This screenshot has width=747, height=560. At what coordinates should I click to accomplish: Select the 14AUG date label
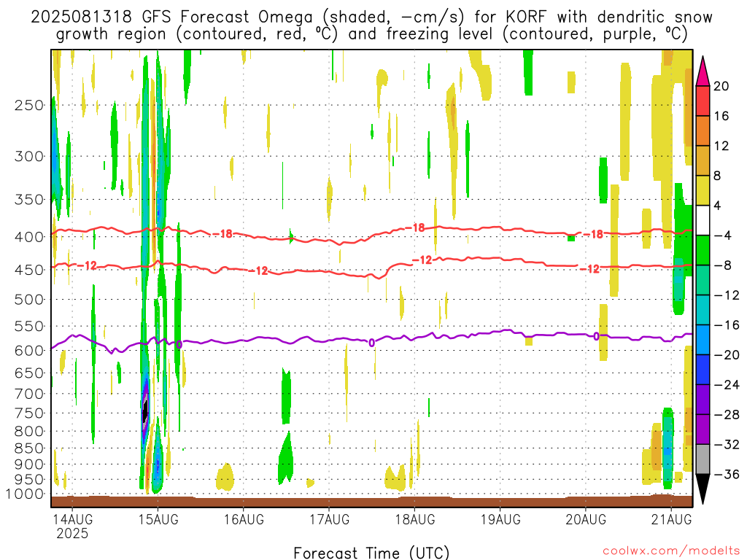click(x=72, y=519)
